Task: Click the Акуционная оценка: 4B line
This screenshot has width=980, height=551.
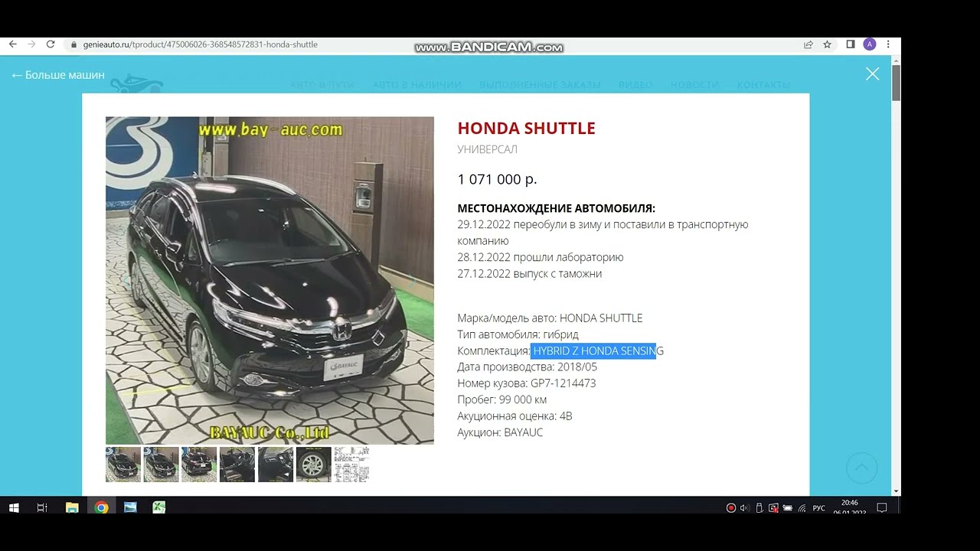Action: [515, 416]
